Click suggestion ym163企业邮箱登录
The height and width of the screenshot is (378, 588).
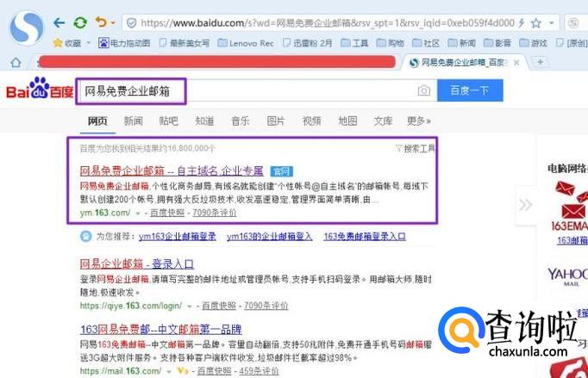178,237
